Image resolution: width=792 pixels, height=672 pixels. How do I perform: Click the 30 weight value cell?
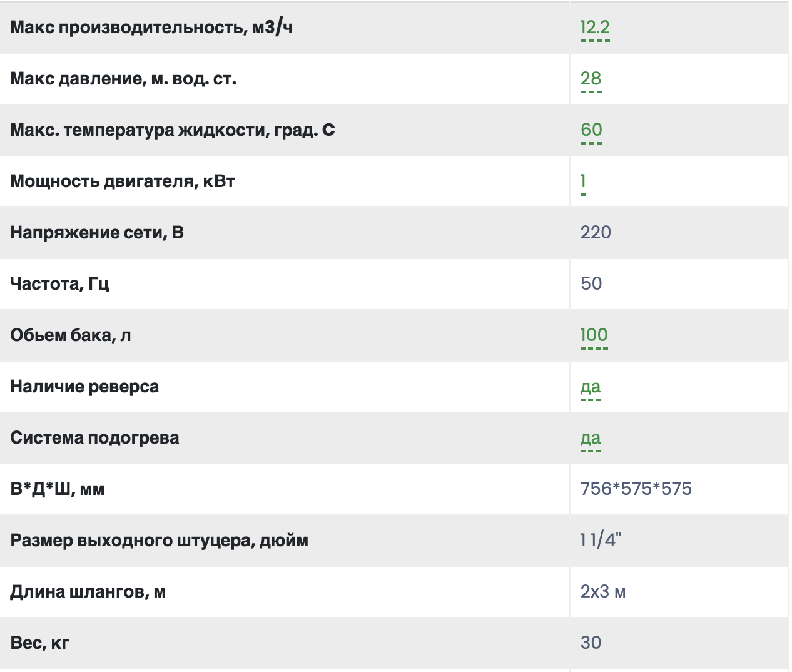coord(591,643)
